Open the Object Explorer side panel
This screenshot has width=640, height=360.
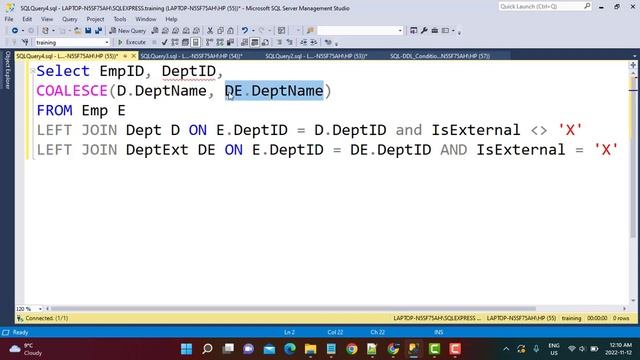pos(7,70)
